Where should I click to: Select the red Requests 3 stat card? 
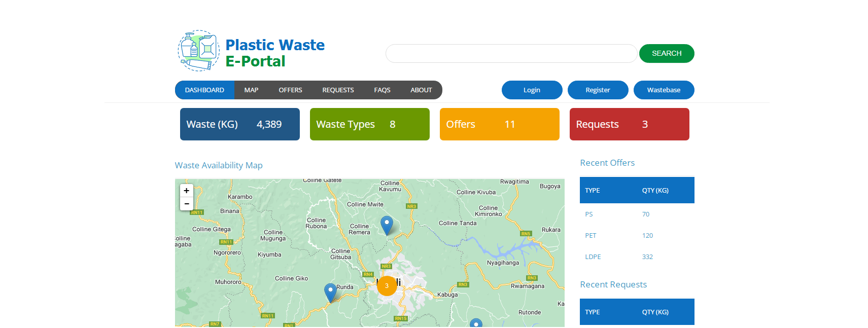630,124
